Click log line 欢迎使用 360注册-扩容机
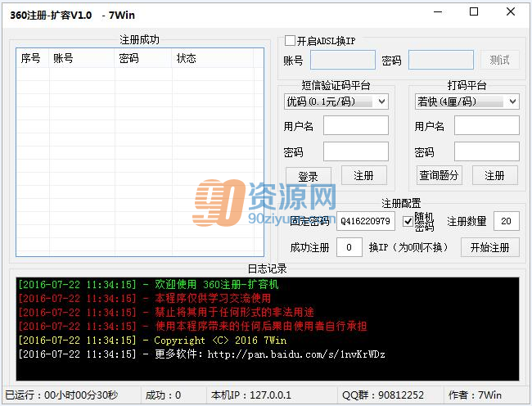Viewport: 532px width, 406px height. (148, 284)
